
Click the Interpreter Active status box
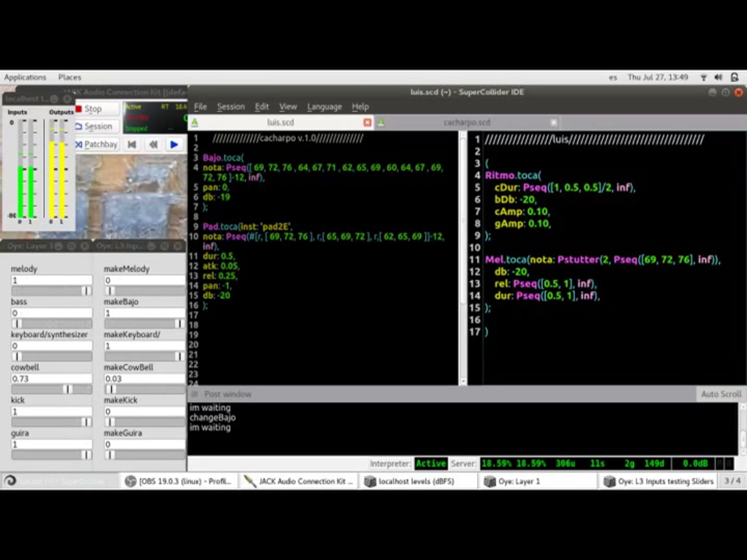point(430,464)
